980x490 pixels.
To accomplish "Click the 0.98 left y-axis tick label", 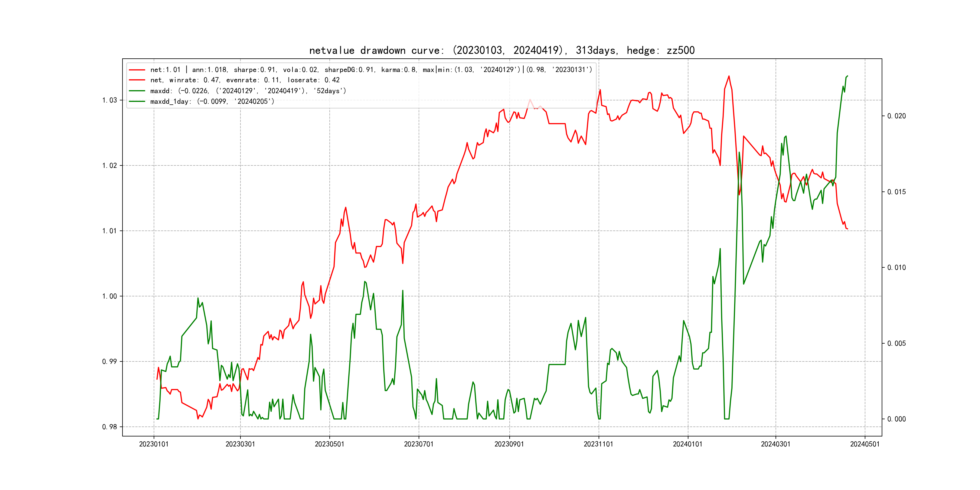I will [109, 427].
